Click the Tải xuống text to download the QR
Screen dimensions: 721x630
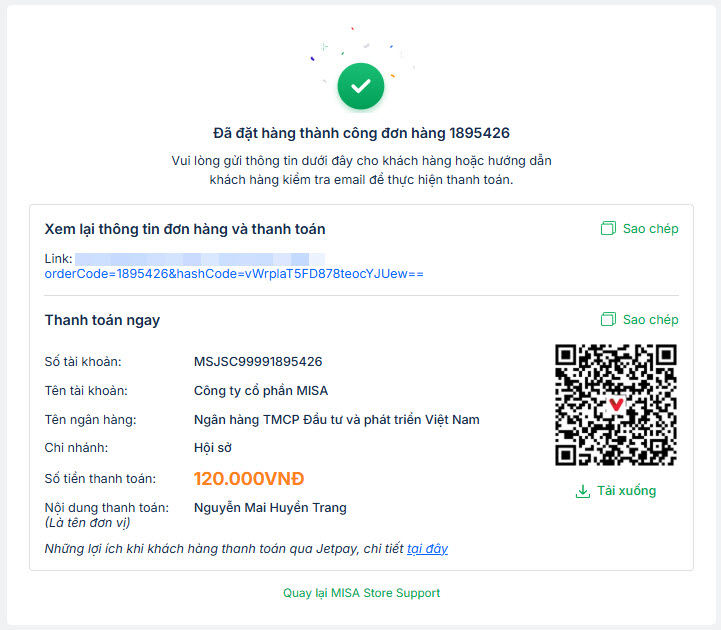(x=626, y=491)
